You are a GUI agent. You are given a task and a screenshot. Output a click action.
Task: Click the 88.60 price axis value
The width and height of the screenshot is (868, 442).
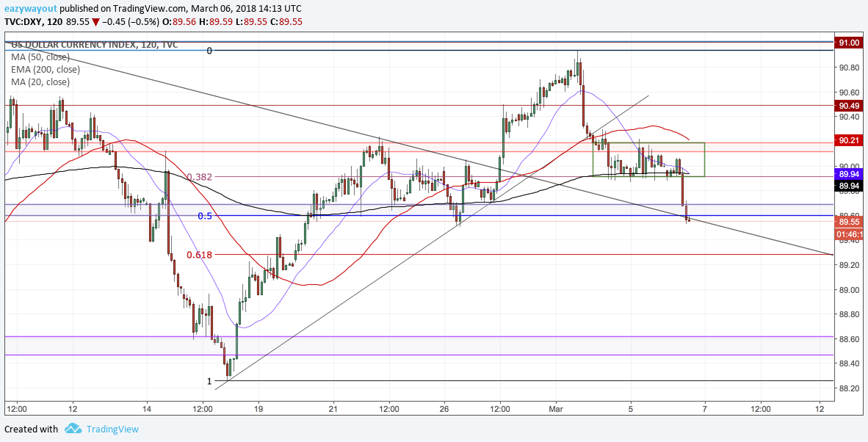point(849,339)
